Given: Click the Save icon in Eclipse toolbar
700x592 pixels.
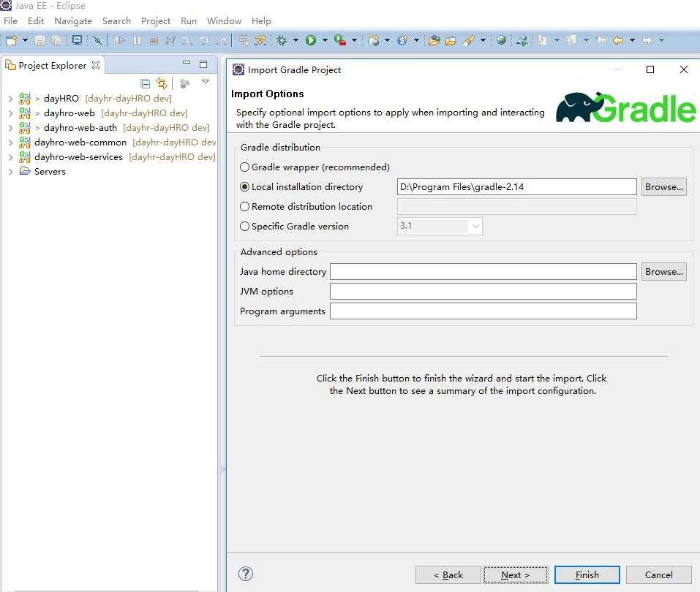Looking at the screenshot, I should point(39,41).
